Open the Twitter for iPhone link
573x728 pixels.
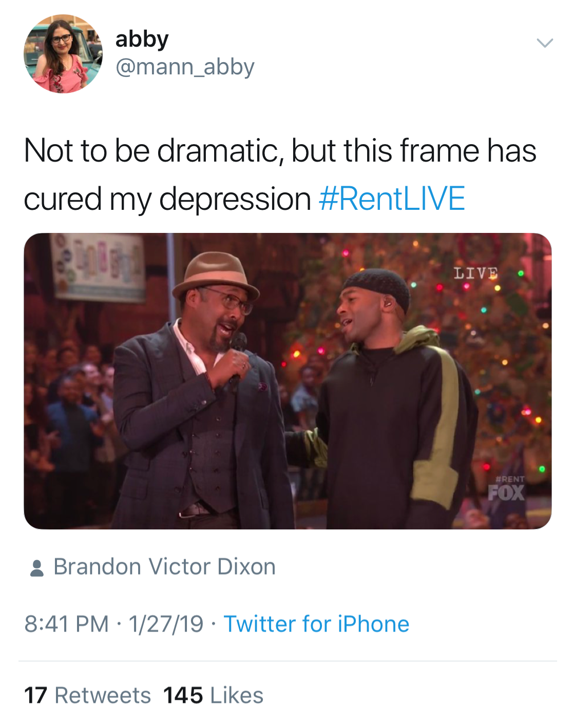click(316, 624)
